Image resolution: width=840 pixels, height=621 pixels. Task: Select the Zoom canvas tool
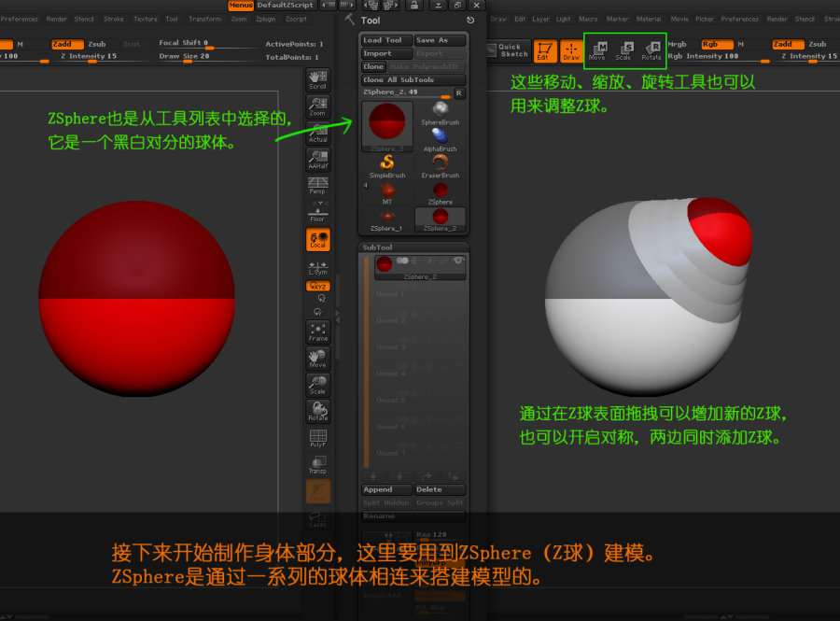coord(317,106)
